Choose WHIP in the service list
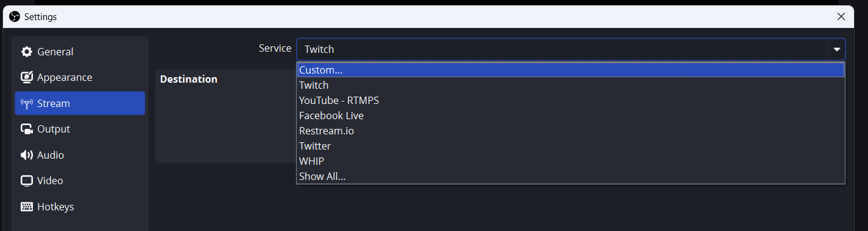The width and height of the screenshot is (868, 231). tap(571, 161)
